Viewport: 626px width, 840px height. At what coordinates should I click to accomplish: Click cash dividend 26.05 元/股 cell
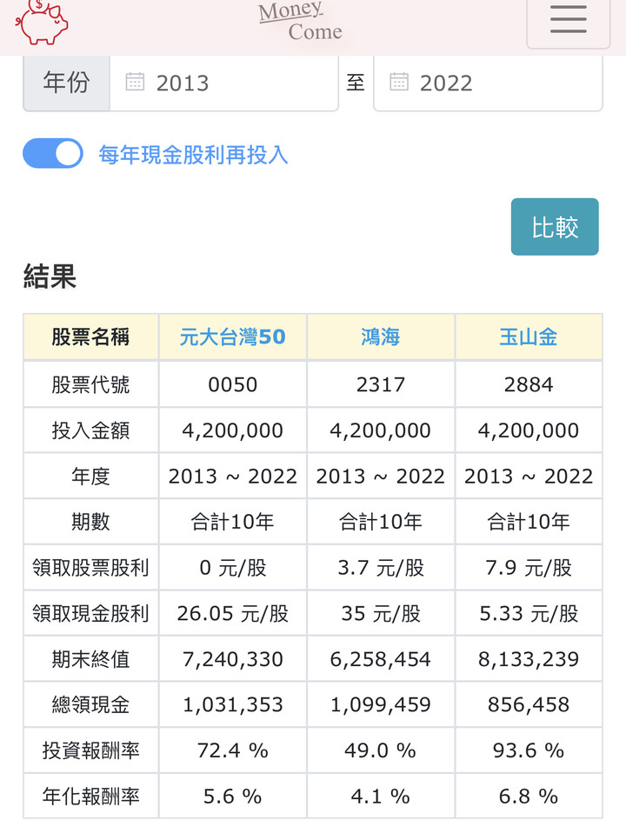click(x=232, y=613)
